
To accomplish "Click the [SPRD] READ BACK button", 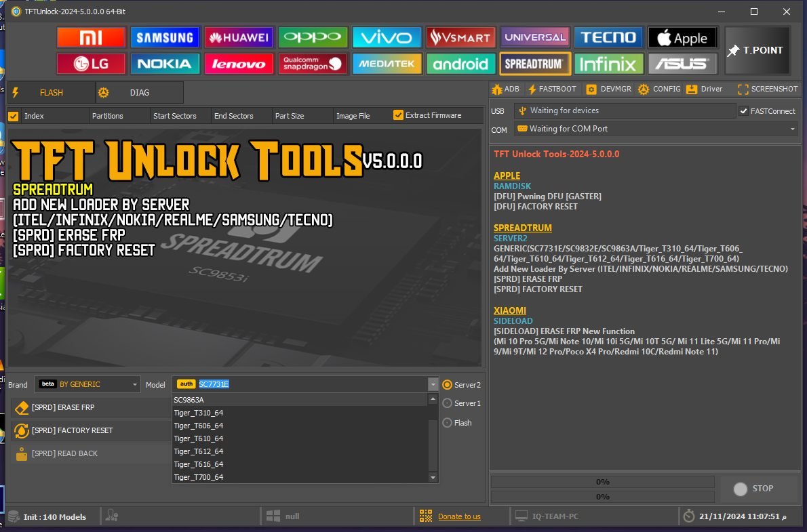I will point(91,454).
